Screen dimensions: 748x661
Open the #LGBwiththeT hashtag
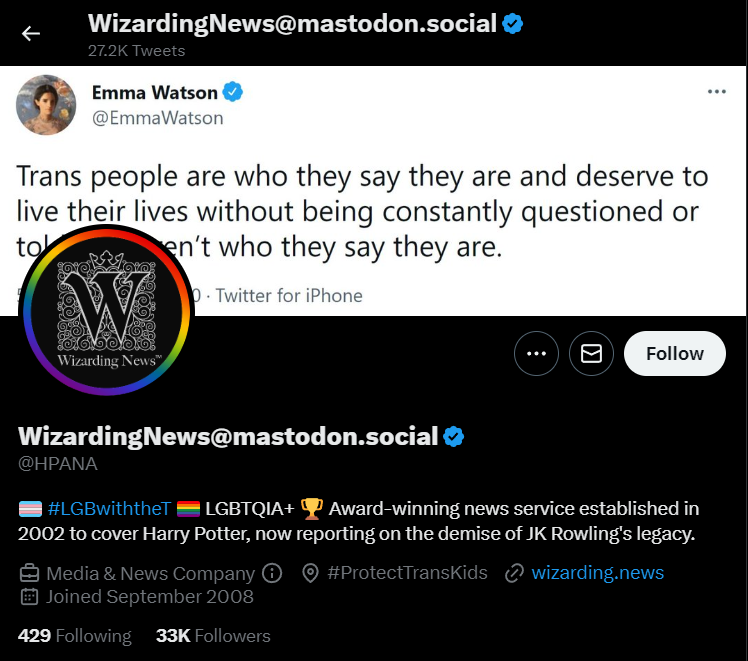tap(109, 509)
